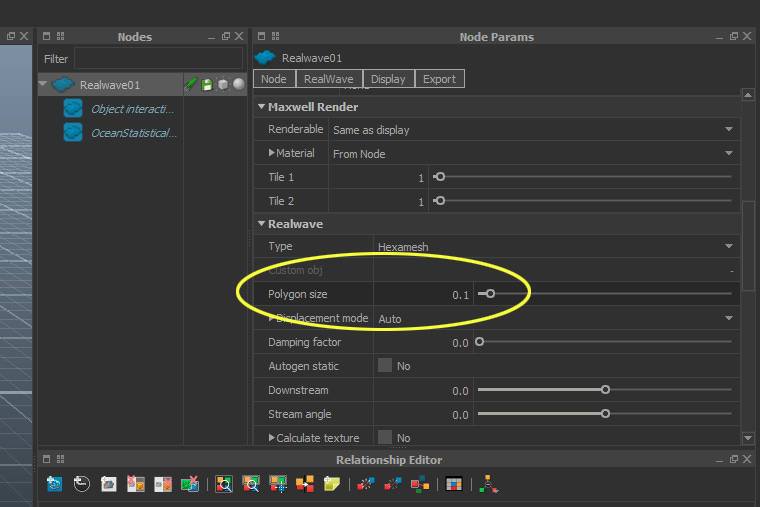Click the Node Params panel window-layout icon
This screenshot has width=760, height=507.
pos(261,36)
